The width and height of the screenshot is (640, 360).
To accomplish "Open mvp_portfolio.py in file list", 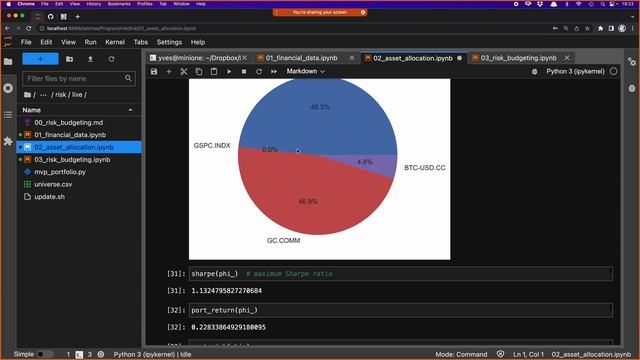I will [60, 172].
